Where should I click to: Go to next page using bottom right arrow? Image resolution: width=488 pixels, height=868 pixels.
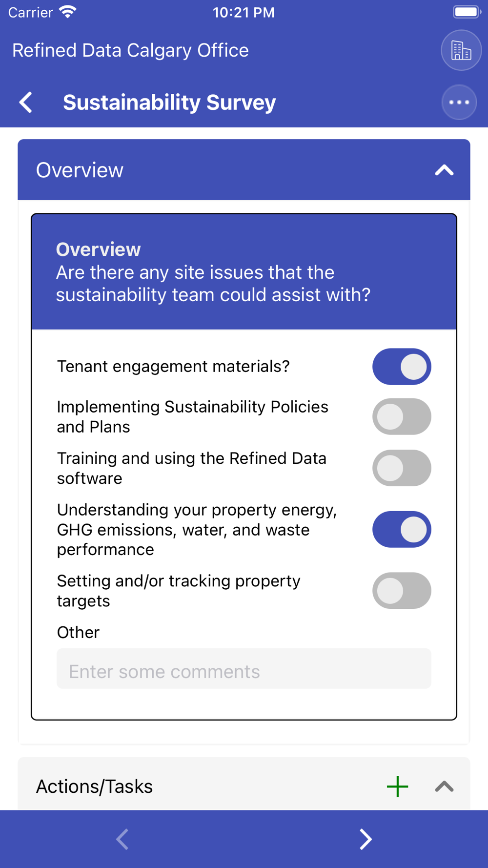[x=366, y=839]
